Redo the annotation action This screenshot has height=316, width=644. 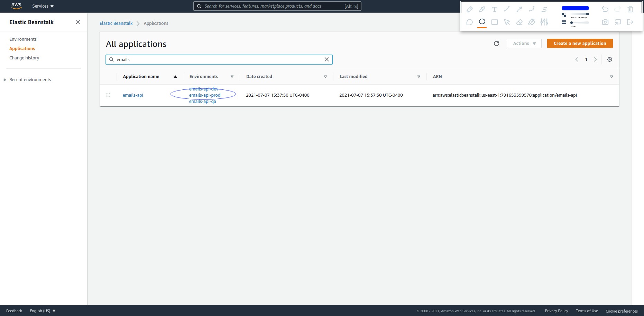[618, 9]
